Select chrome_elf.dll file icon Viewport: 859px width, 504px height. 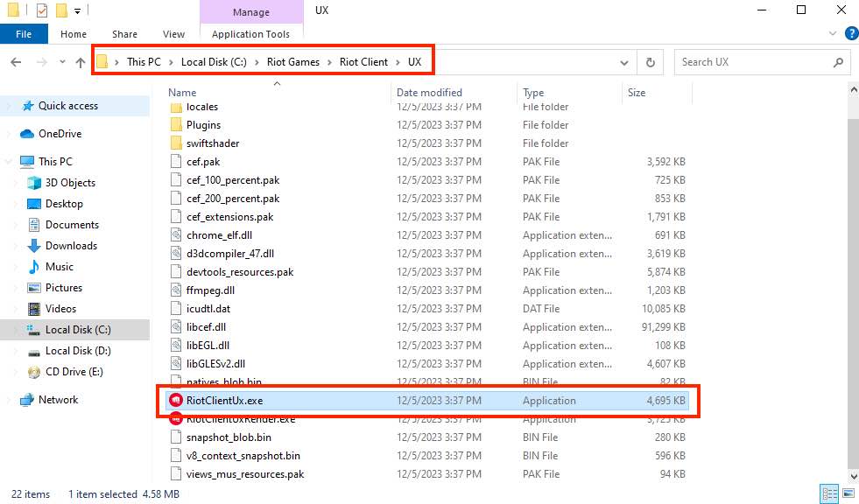point(176,235)
